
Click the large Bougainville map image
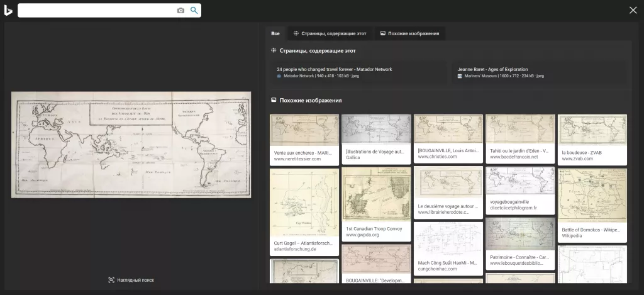click(131, 145)
